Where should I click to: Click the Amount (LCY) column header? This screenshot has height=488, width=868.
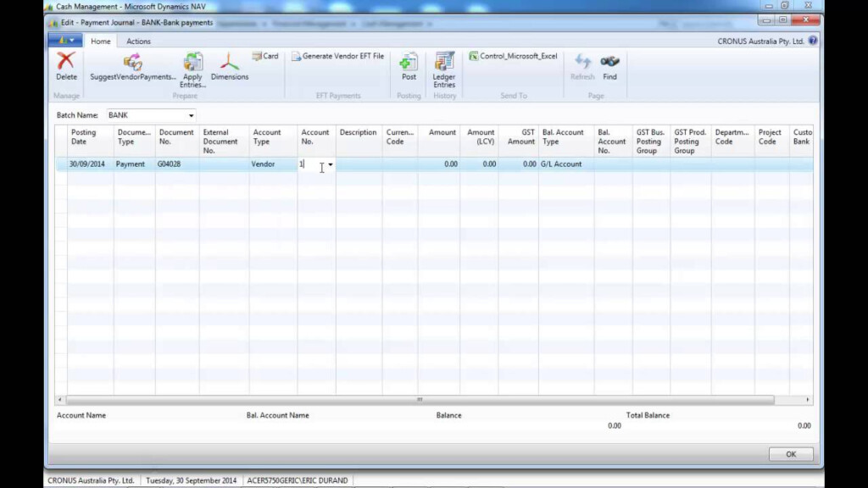tap(480, 141)
